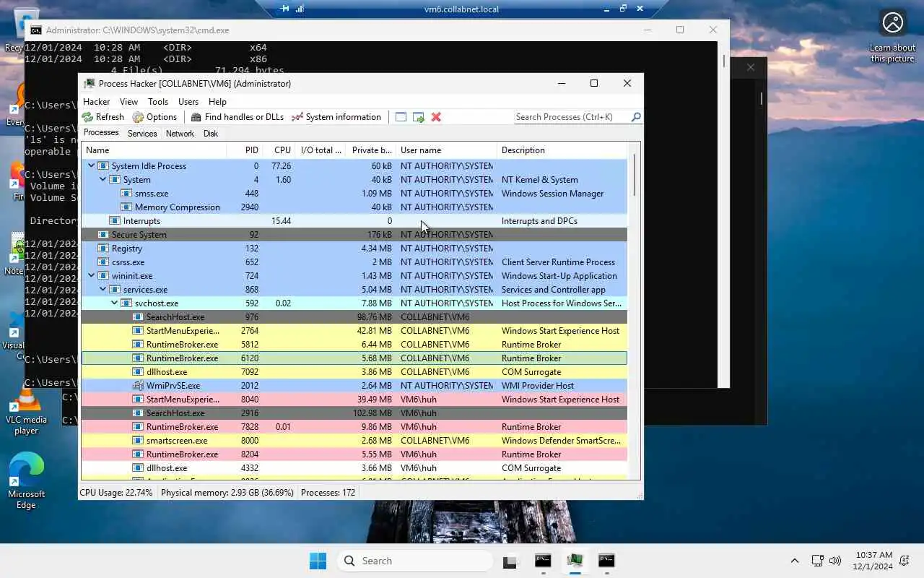
Task: Sort by the I/O total column header
Action: [321, 150]
